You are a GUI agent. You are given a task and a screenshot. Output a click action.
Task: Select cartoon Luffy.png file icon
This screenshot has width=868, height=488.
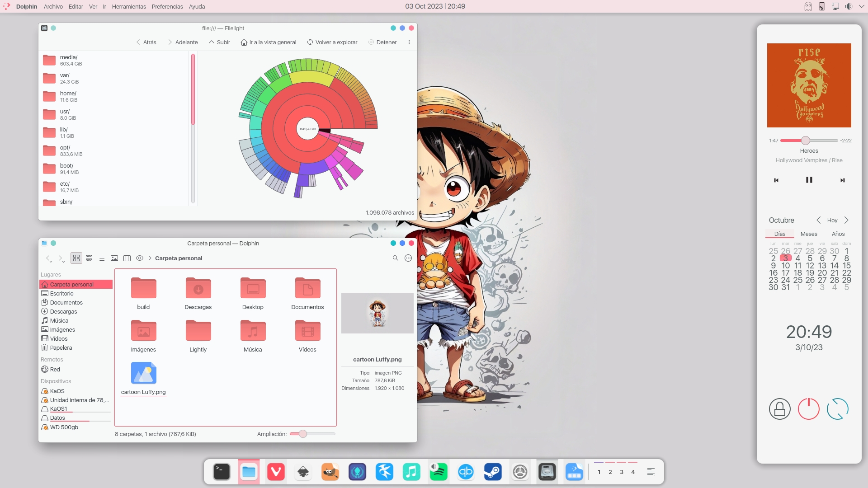[144, 373]
